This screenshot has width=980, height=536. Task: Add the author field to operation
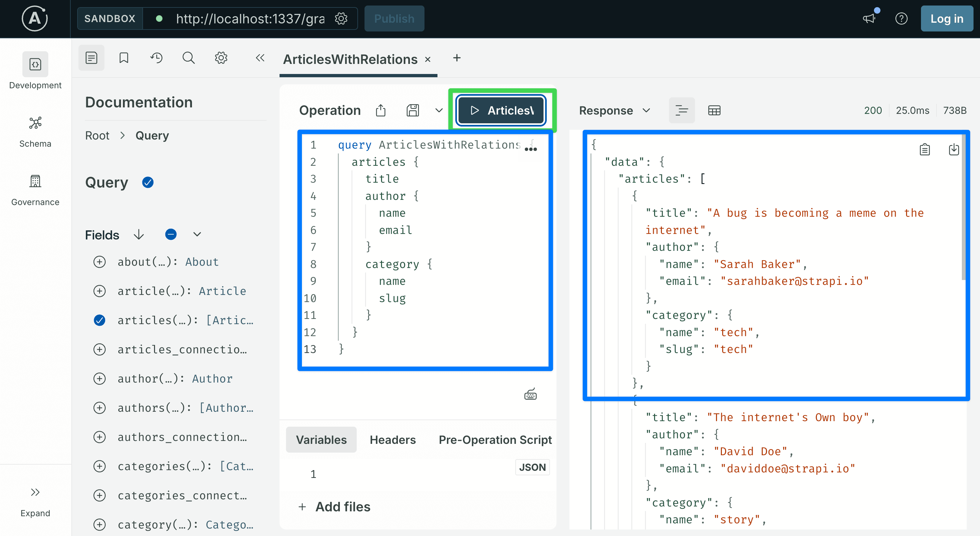[100, 379]
